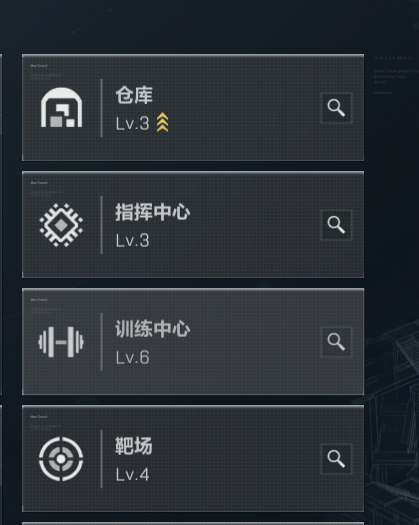419x525 pixels.
Task: Open the partially visible card below 靶场
Action: coord(193,523)
